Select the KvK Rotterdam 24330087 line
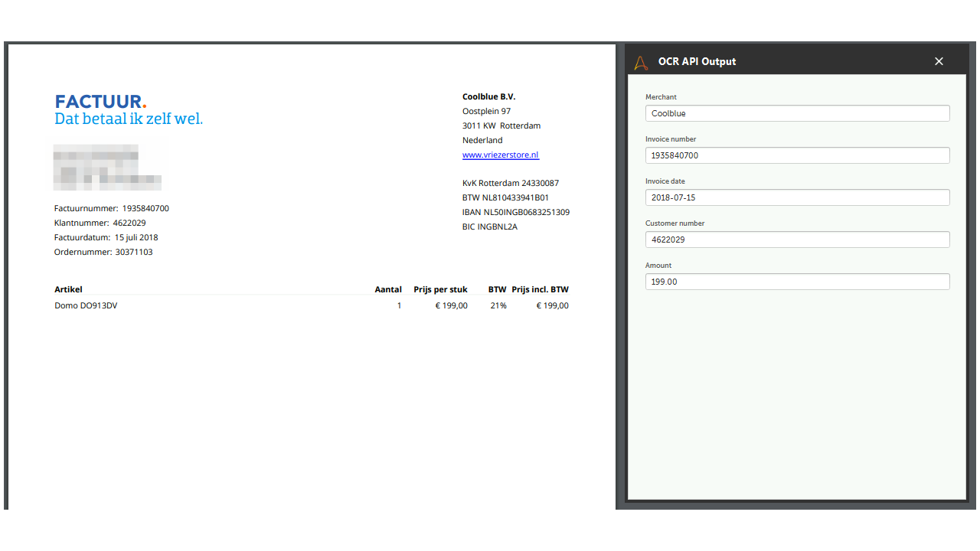980x551 pixels. 511,183
